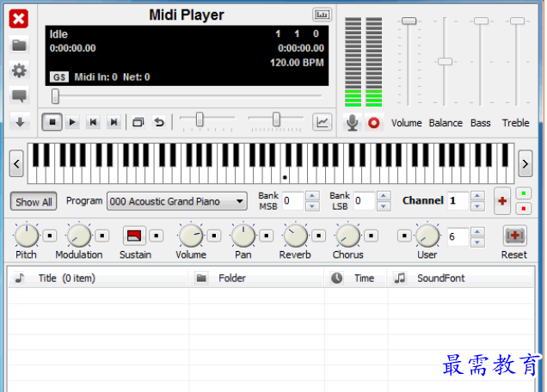Click the Pitch knob
This screenshot has height=392, width=547.
click(x=27, y=236)
